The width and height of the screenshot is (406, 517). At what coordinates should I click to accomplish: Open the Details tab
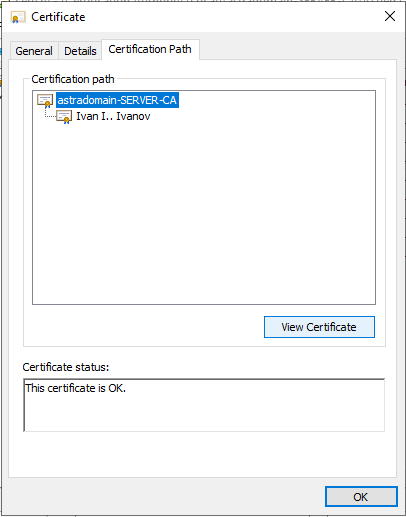pos(80,51)
